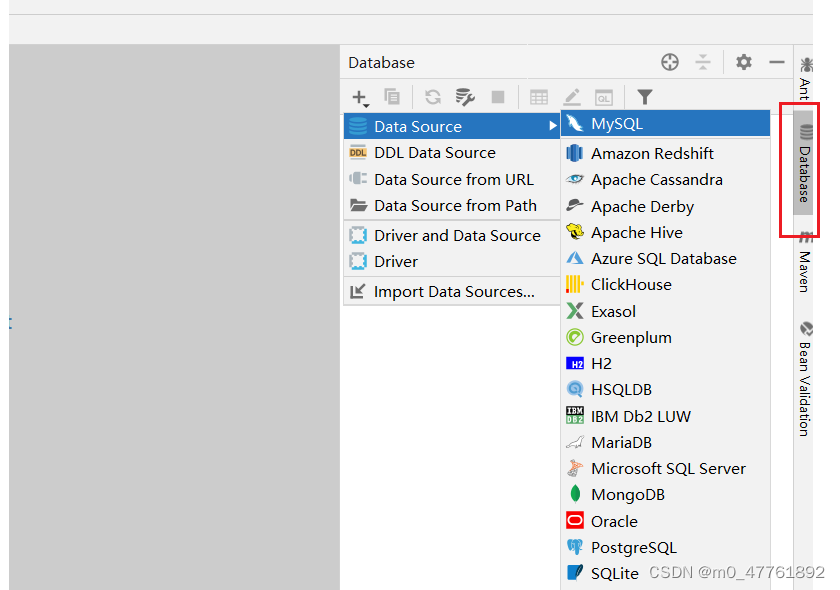The image size is (840, 590).
Task: Choose Data Source from URL
Action: coord(452,179)
